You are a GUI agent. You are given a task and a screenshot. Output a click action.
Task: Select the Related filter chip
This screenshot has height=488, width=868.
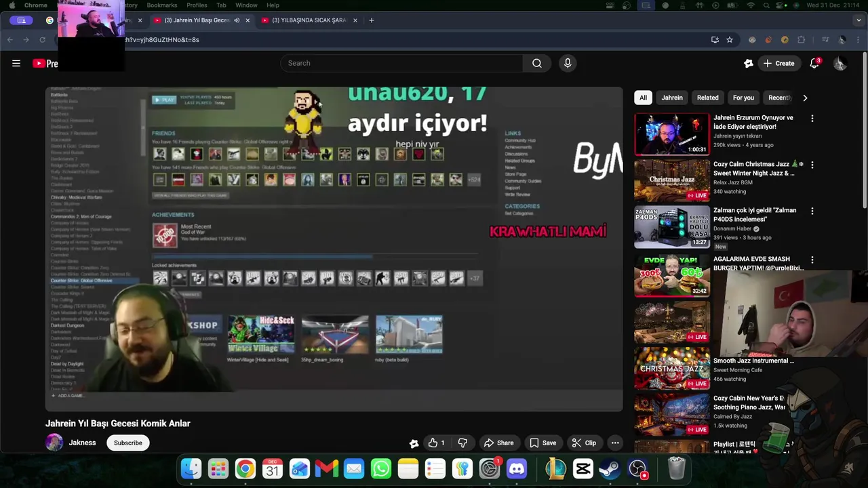707,98
